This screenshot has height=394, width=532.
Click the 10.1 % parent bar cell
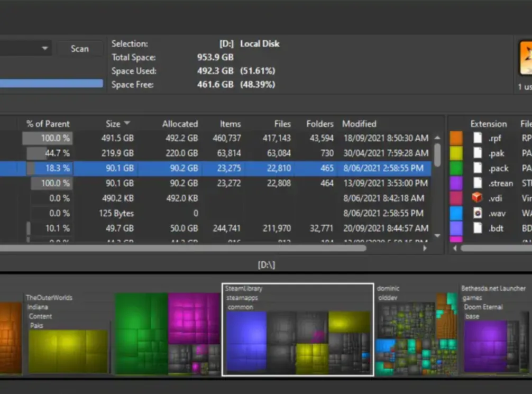click(49, 228)
